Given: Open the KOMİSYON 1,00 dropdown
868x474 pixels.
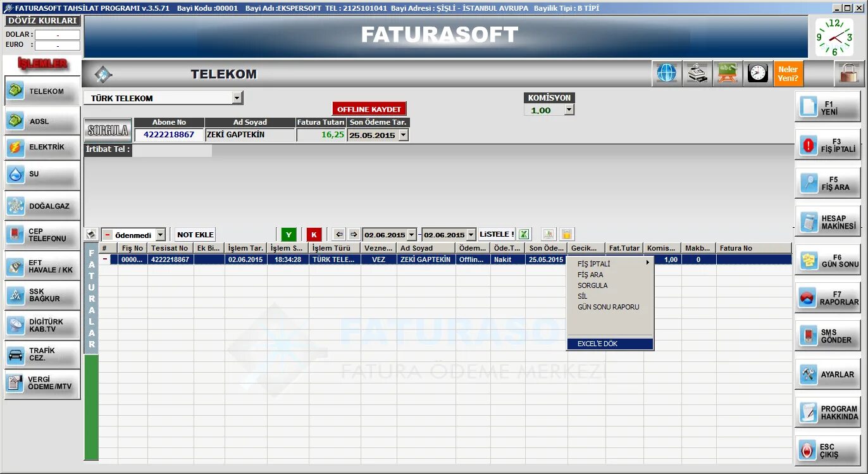Looking at the screenshot, I should pos(569,110).
